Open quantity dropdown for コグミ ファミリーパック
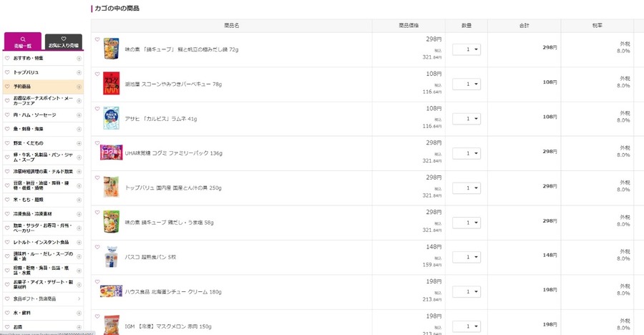 467,153
